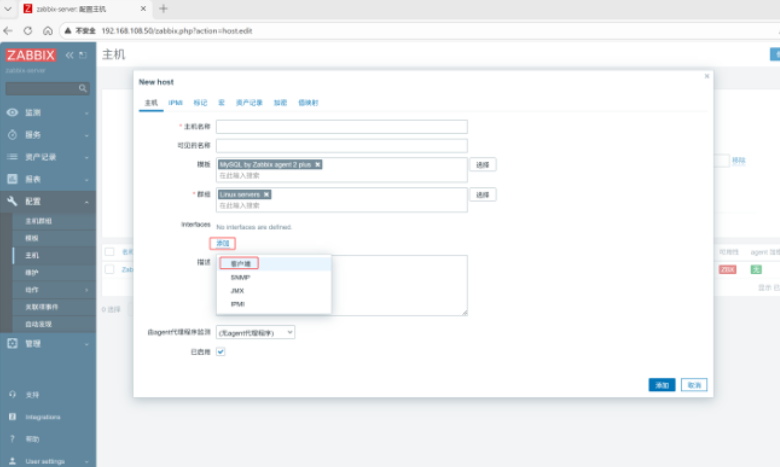Click the sidebar search magnifier icon
The height and width of the screenshot is (467, 780).
83,88
